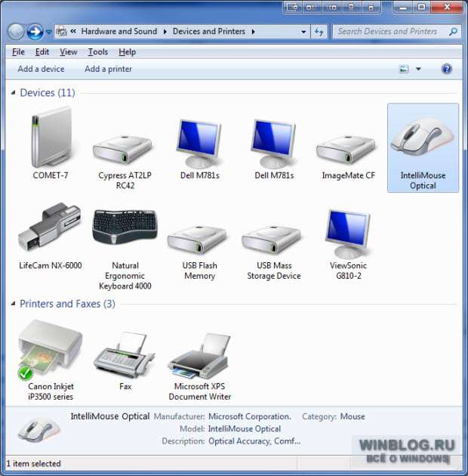
Task: Open the View menu
Action: point(69,52)
